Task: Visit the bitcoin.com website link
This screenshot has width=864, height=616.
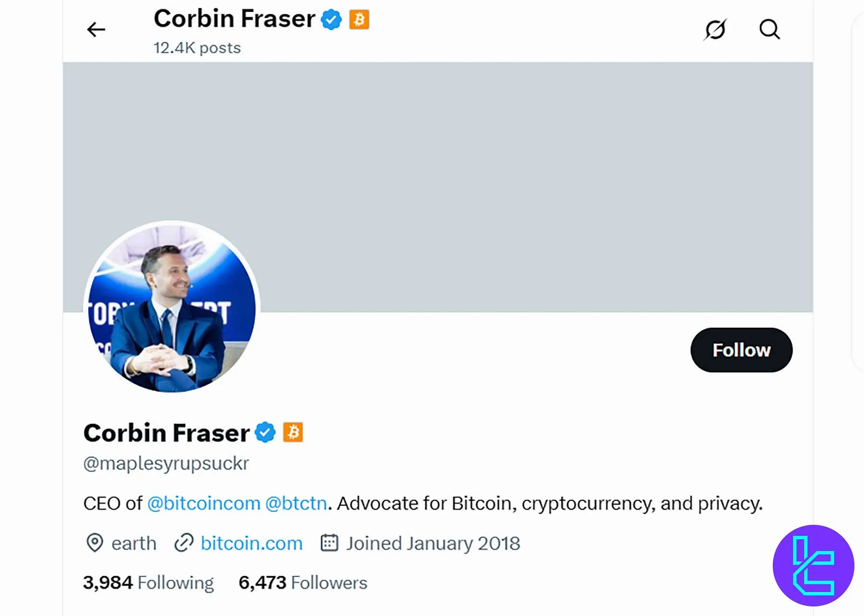Action: coord(252,544)
